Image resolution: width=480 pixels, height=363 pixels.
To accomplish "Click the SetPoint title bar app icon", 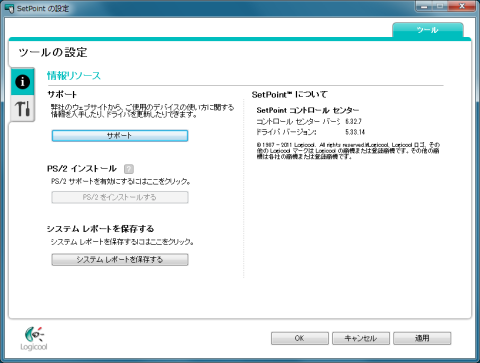I will pos(9,8).
